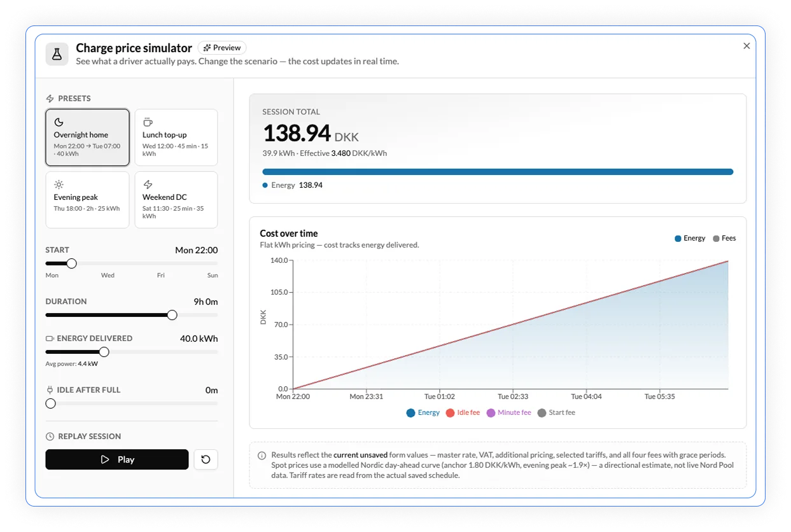The width and height of the screenshot is (791, 532).
Task: Reset the replay session with the circular arrow button
Action: (x=206, y=459)
